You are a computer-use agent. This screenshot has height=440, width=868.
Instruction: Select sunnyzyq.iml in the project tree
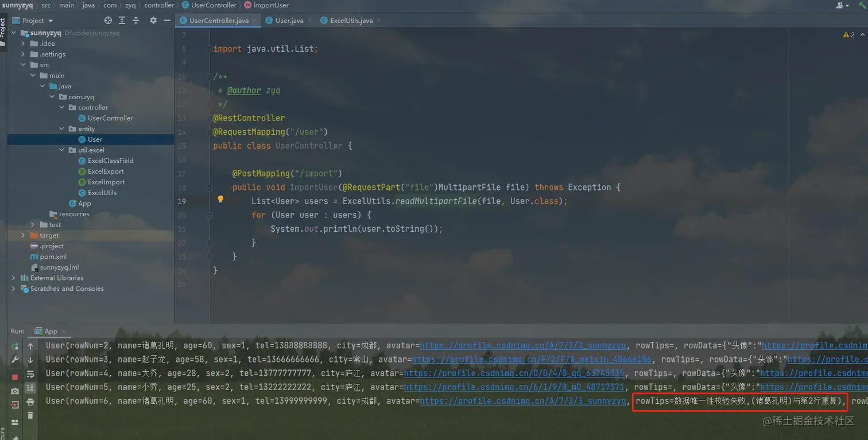pyautogui.click(x=55, y=267)
